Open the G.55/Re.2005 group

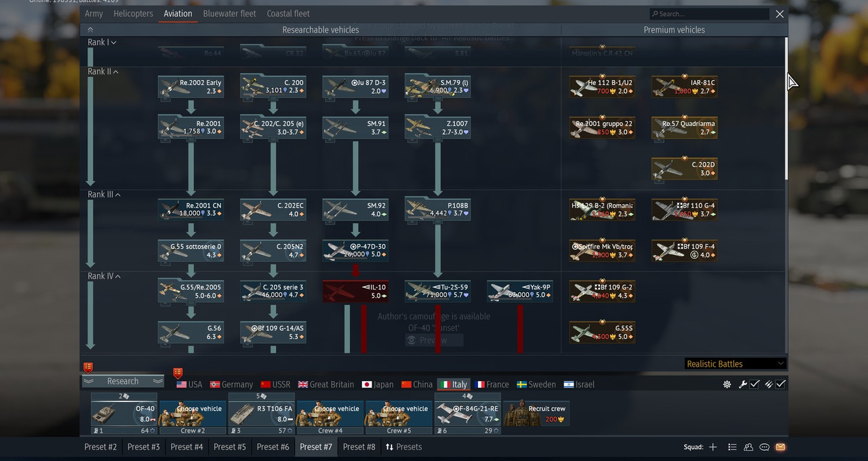pos(191,291)
